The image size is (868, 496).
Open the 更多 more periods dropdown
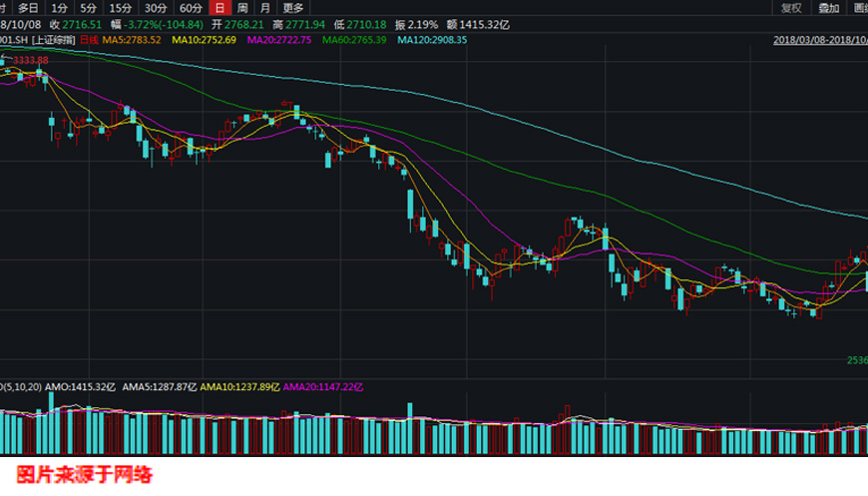tap(292, 8)
